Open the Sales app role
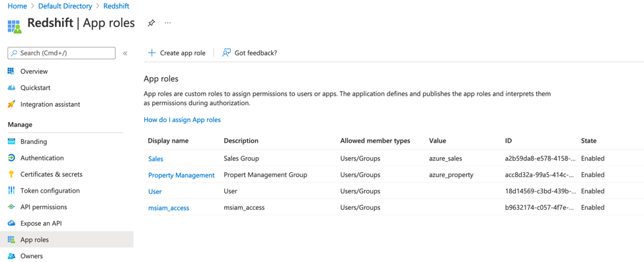The width and height of the screenshot is (644, 262). click(x=155, y=158)
